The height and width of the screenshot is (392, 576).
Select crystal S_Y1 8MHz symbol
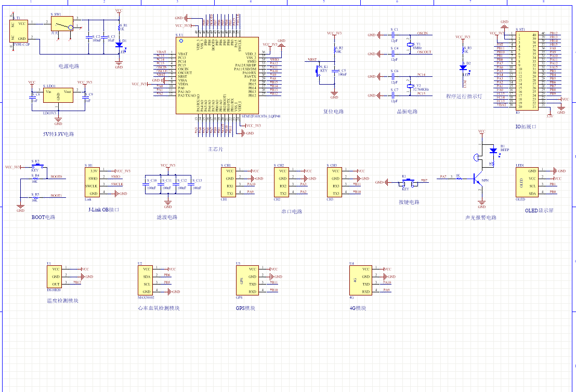pos(410,45)
